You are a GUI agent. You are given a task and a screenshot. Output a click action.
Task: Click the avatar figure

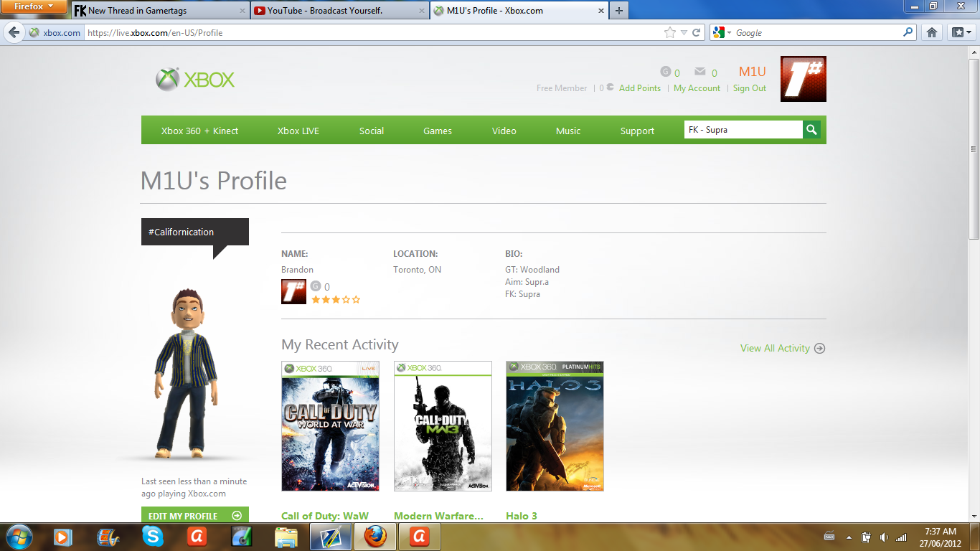[x=185, y=373]
